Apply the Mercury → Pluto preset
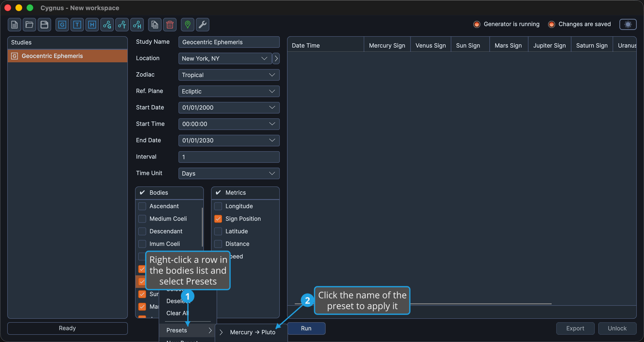Image resolution: width=644 pixels, height=342 pixels. coord(251,332)
